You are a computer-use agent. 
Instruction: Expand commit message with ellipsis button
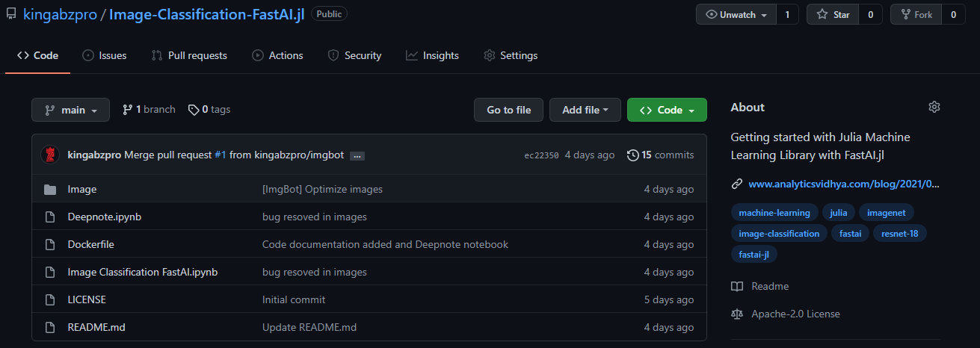(x=357, y=156)
